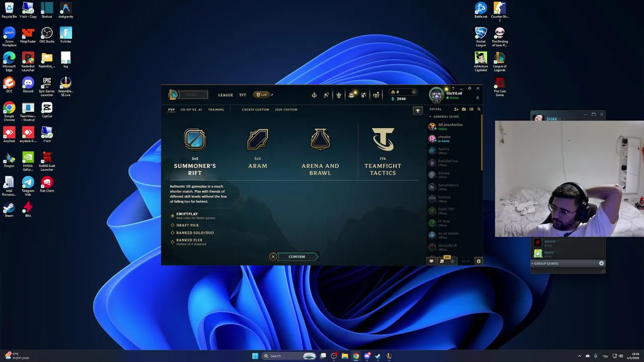Select the Ranked Flex queue option
Viewport: 644px width, 362px height.
(x=189, y=242)
